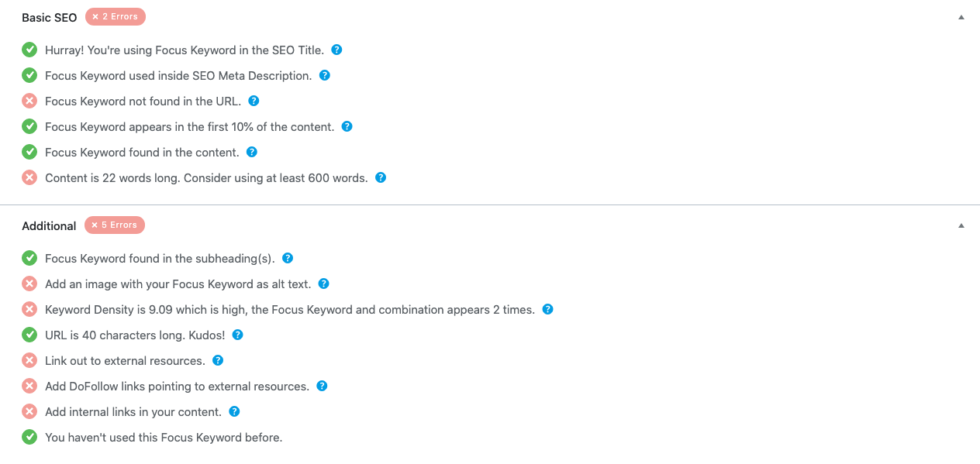This screenshot has height=464, width=980.
Task: Collapse the Additional section arrow
Action: point(961,226)
